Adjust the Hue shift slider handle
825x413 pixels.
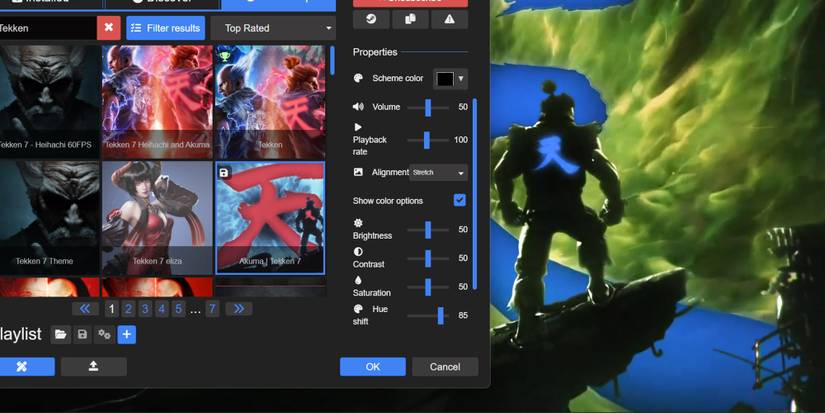coord(440,316)
